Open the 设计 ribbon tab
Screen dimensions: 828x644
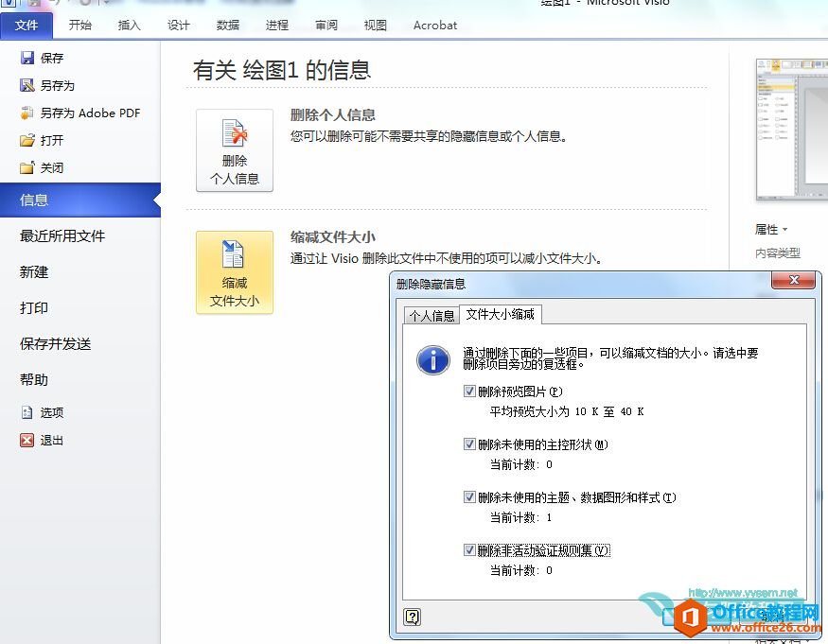tap(179, 25)
